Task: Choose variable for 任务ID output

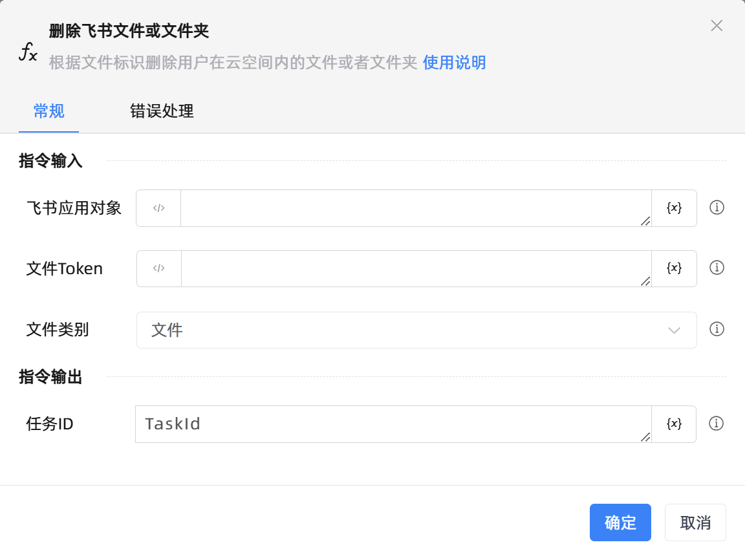Action: (x=674, y=424)
